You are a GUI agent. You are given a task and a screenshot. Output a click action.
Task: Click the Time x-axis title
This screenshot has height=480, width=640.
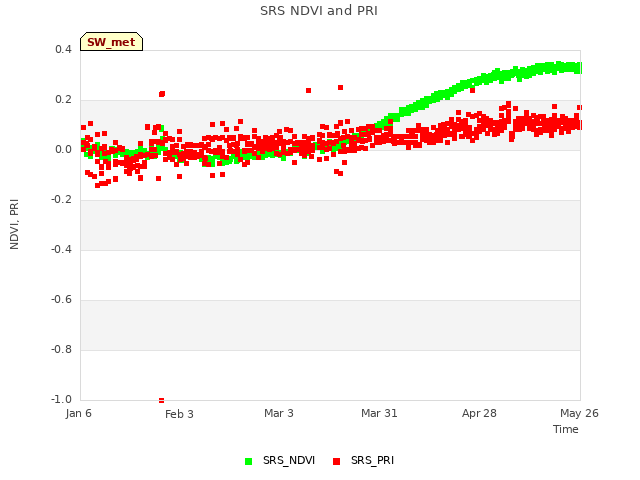pos(566,429)
